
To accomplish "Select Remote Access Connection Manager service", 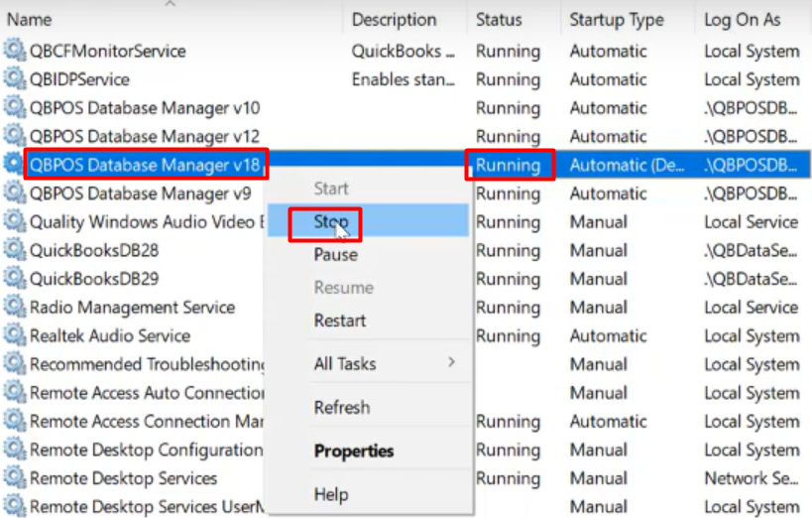I will coord(147,422).
